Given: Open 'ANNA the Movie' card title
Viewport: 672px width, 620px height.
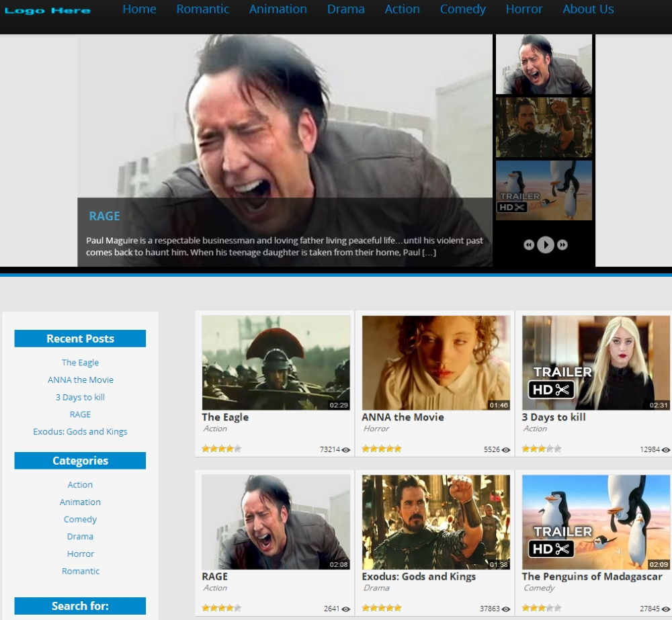Looking at the screenshot, I should 403,417.
